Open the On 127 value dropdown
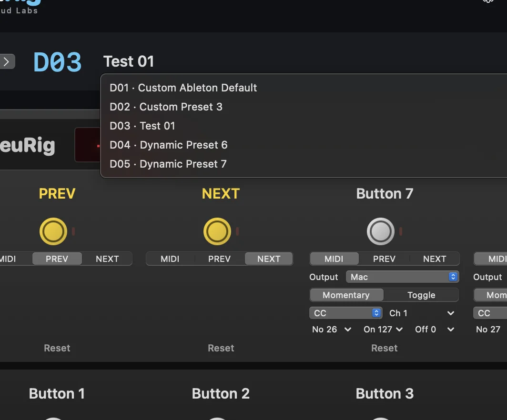This screenshot has width=507, height=420. pos(383,329)
